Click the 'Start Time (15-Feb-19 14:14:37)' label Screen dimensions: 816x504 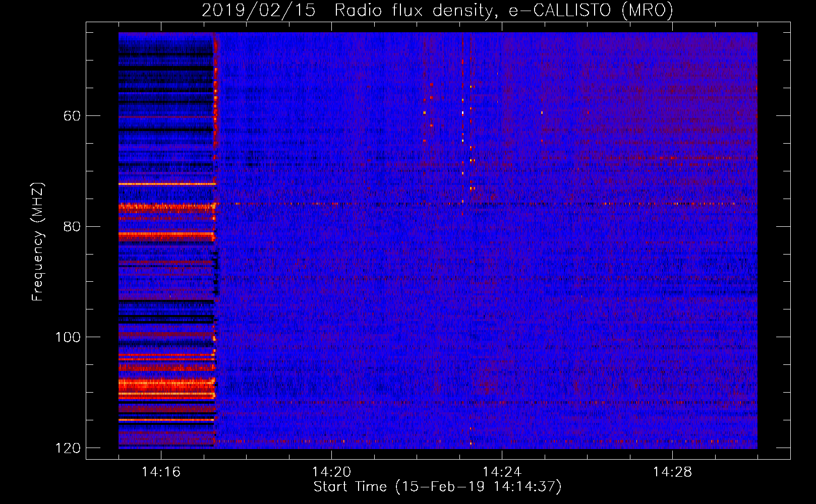pyautogui.click(x=437, y=487)
